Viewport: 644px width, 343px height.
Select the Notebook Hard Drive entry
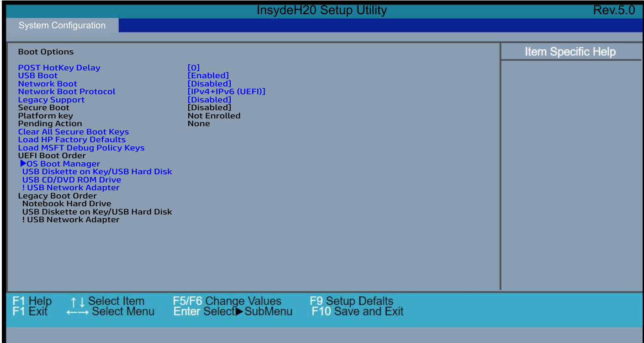[67, 204]
